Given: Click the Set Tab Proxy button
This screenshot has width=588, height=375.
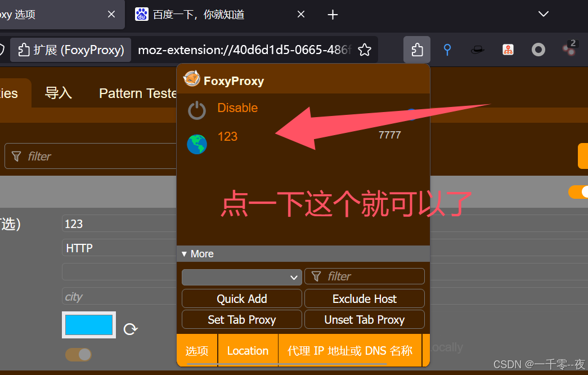Looking at the screenshot, I should [242, 319].
